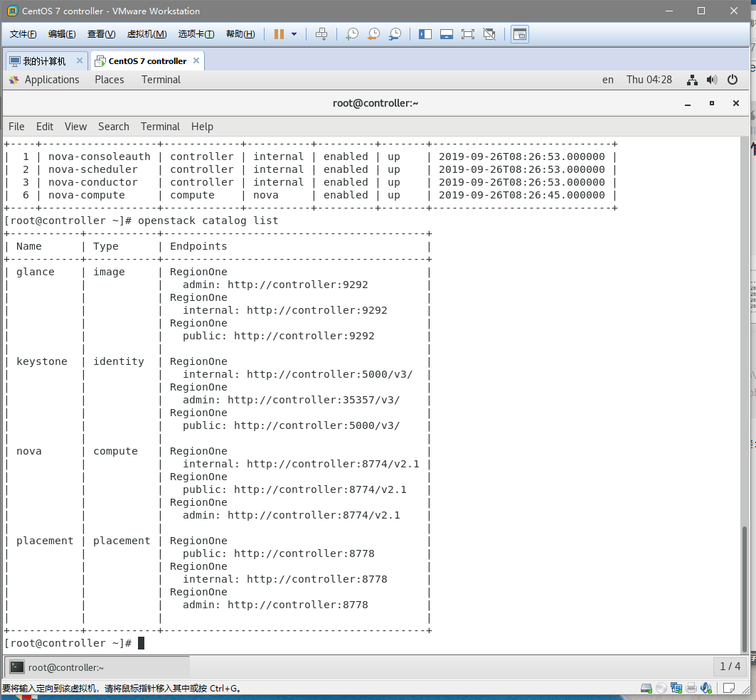The width and height of the screenshot is (756, 700).
Task: Open the suspend dropdown arrow
Action: (294, 33)
